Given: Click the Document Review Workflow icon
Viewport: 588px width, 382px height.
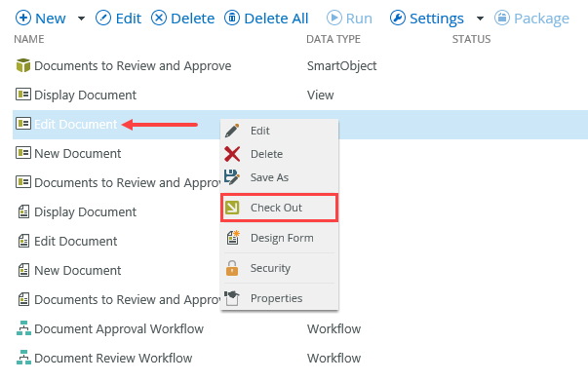Looking at the screenshot, I should tap(23, 358).
